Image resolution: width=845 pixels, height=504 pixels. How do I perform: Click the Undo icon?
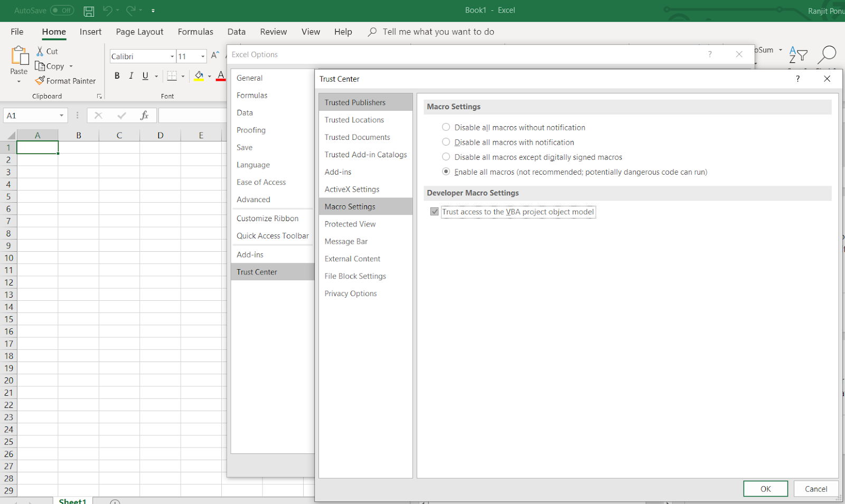(107, 11)
